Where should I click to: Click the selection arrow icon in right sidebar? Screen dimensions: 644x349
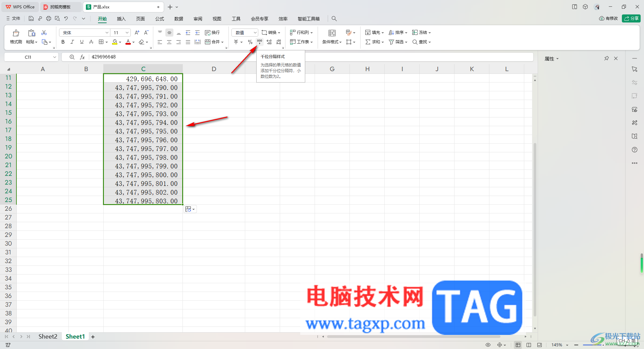pyautogui.click(x=635, y=69)
